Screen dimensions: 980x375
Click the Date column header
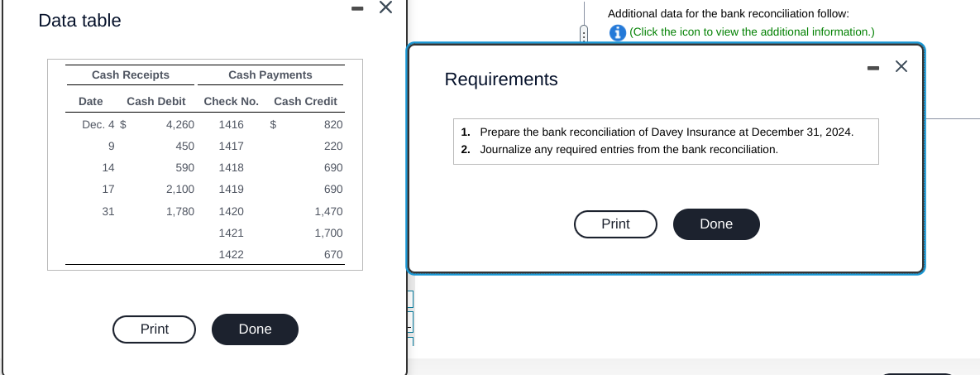point(91,102)
